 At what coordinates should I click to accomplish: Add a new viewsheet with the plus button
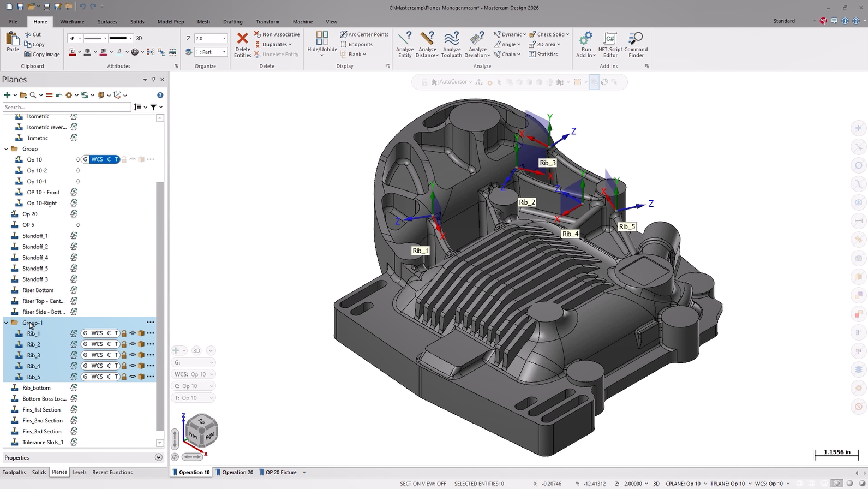coord(304,472)
